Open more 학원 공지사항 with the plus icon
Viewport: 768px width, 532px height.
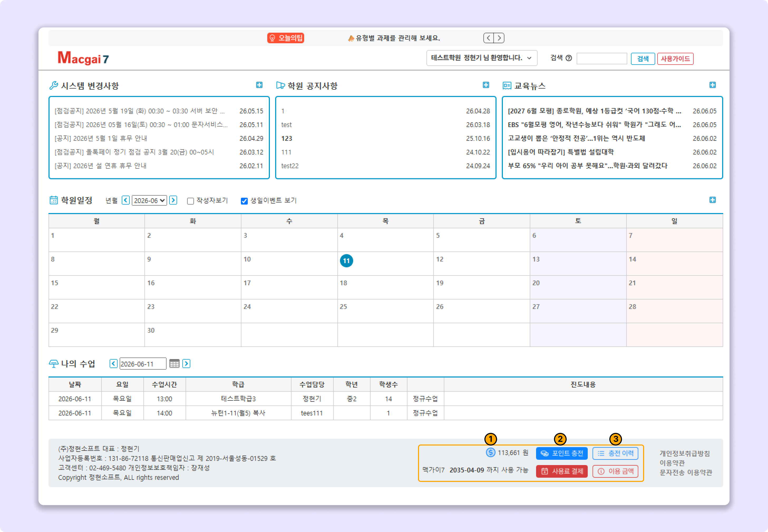[x=486, y=85]
